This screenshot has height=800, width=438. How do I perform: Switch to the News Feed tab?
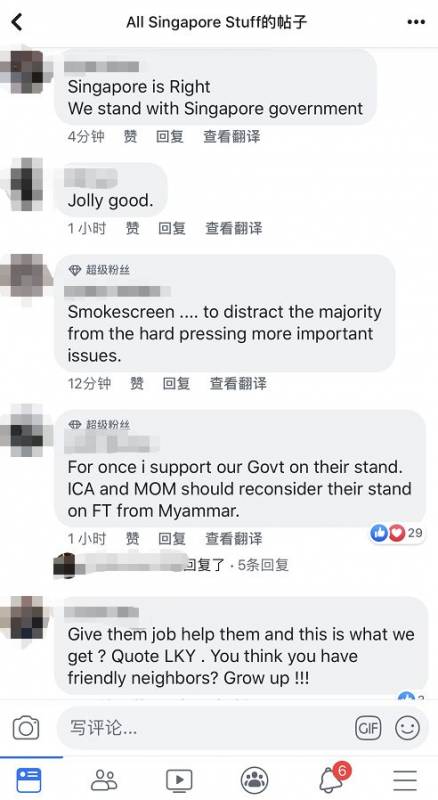click(x=29, y=780)
